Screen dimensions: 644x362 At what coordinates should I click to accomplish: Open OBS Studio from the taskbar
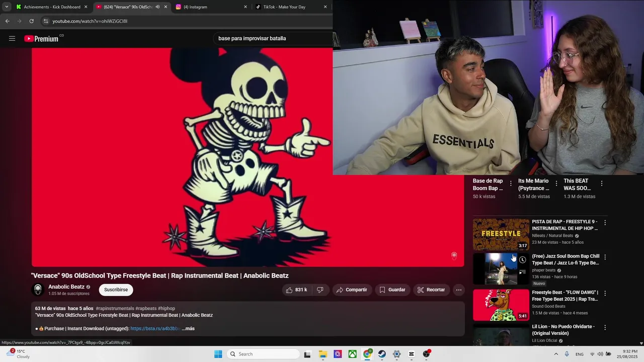click(x=426, y=354)
